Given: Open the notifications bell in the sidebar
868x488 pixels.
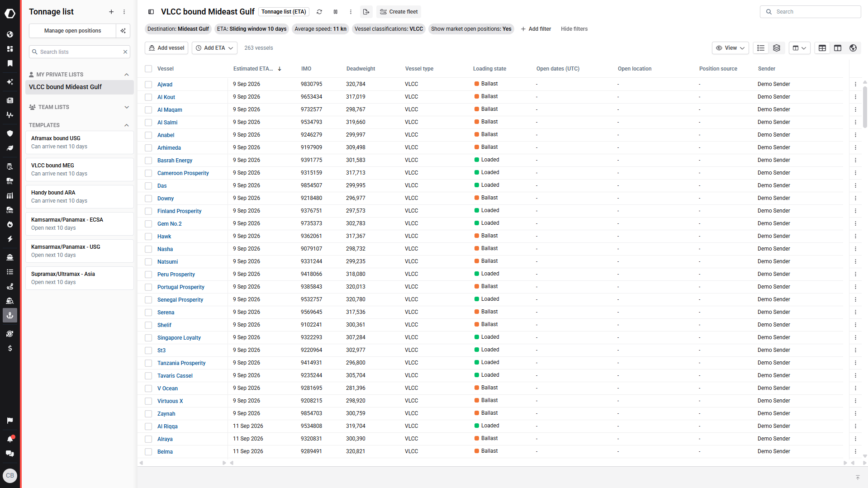Looking at the screenshot, I should [x=10, y=439].
